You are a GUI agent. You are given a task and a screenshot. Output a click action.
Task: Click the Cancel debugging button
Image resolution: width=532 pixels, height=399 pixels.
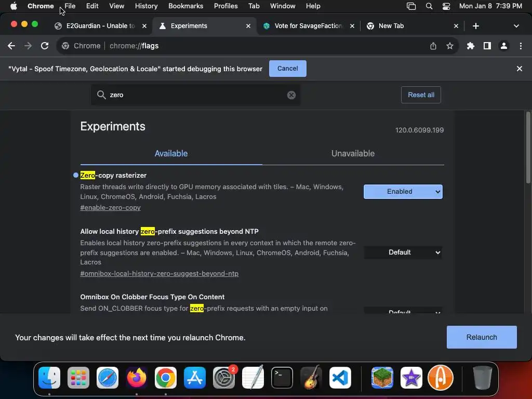(288, 69)
